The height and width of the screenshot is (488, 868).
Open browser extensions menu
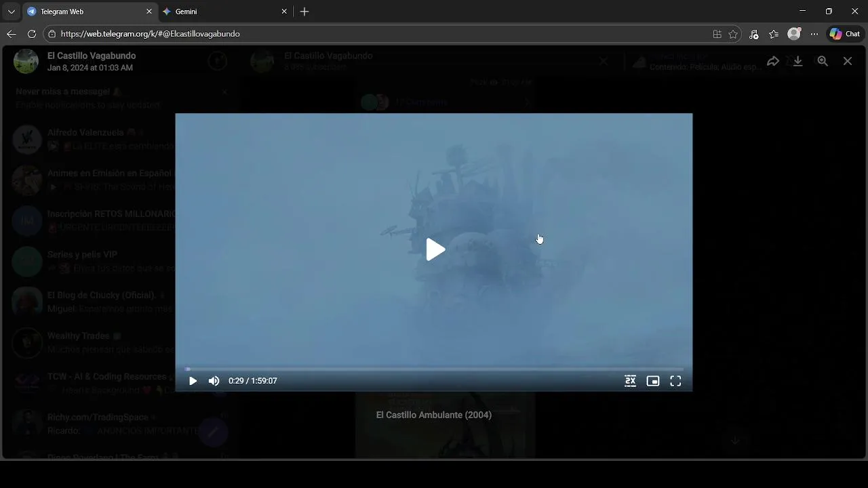[753, 34]
